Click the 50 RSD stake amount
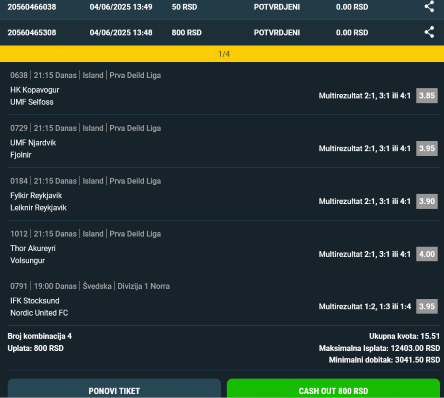The image size is (444, 398). click(x=184, y=7)
